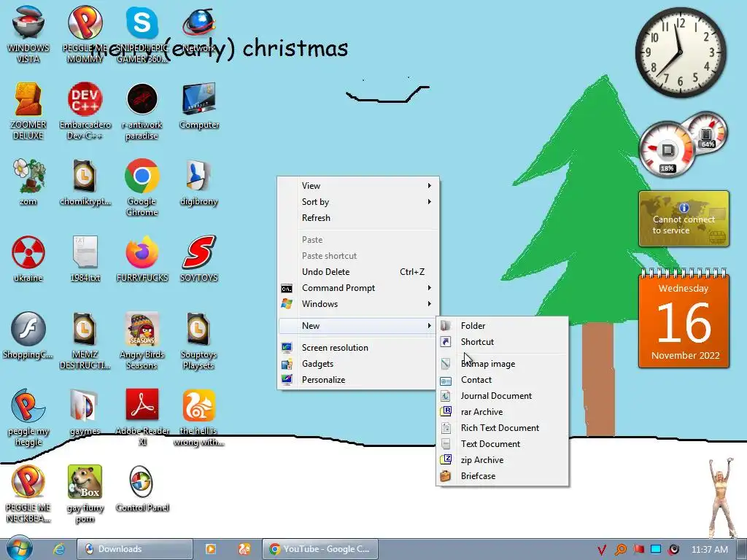The height and width of the screenshot is (560, 747).
Task: Create a new Briefcase
Action: (502, 476)
